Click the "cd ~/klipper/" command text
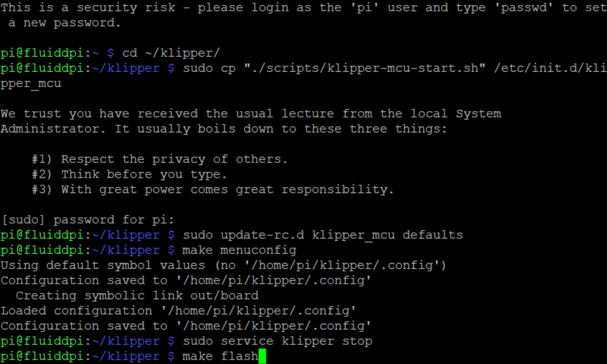Screen dimensions: 607x364 click(x=171, y=53)
